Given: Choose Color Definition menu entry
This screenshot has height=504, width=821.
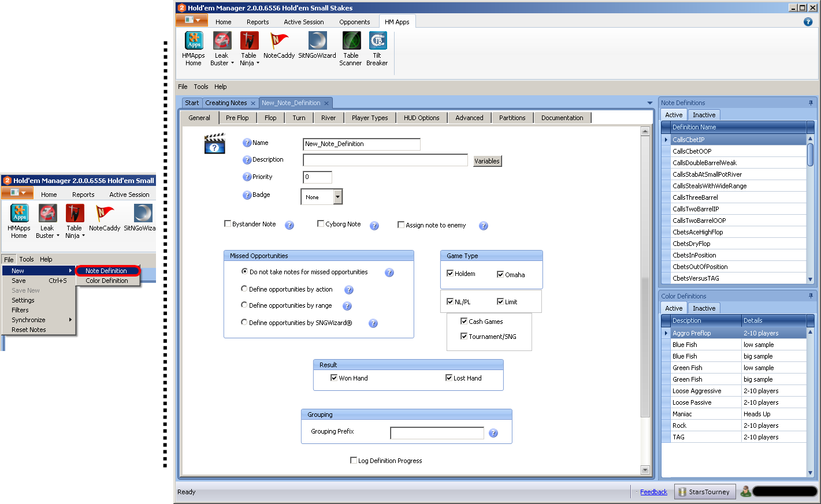Looking at the screenshot, I should [x=107, y=281].
